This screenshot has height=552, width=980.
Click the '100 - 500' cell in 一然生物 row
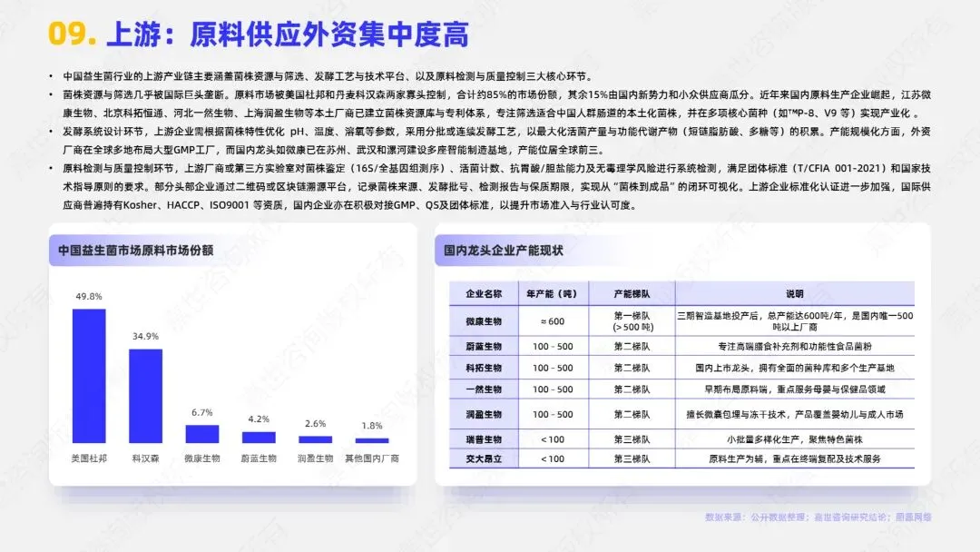[553, 389]
